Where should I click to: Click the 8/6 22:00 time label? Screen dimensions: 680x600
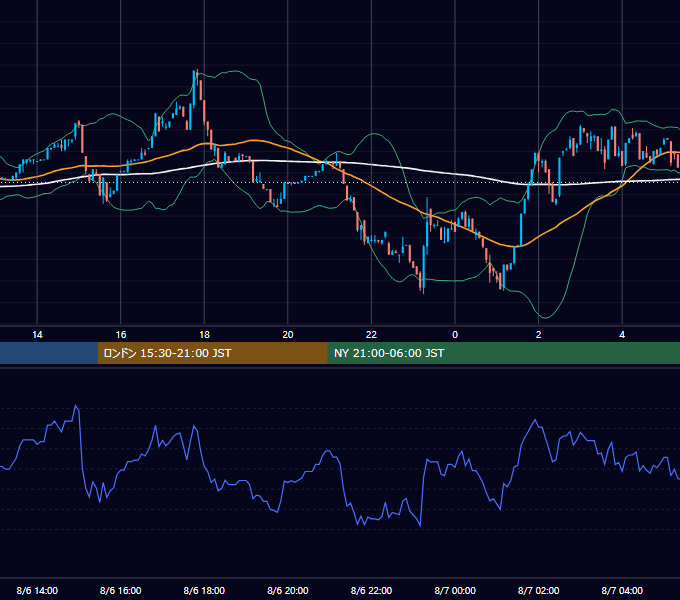(372, 590)
